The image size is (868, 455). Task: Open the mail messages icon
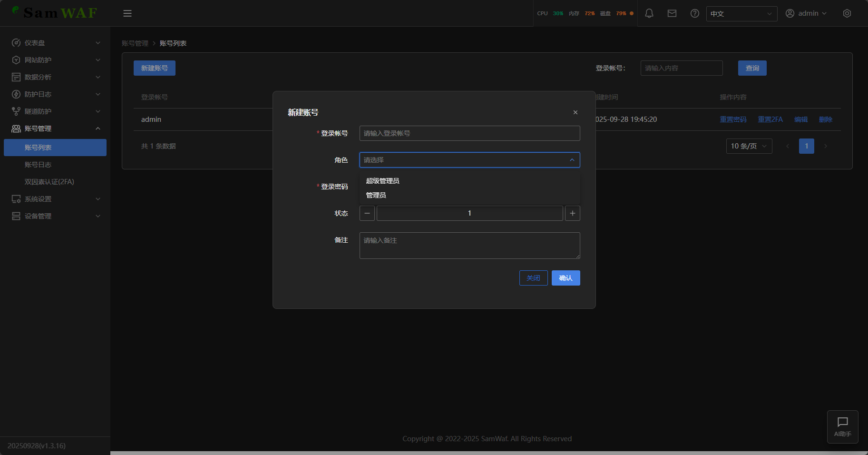672,13
